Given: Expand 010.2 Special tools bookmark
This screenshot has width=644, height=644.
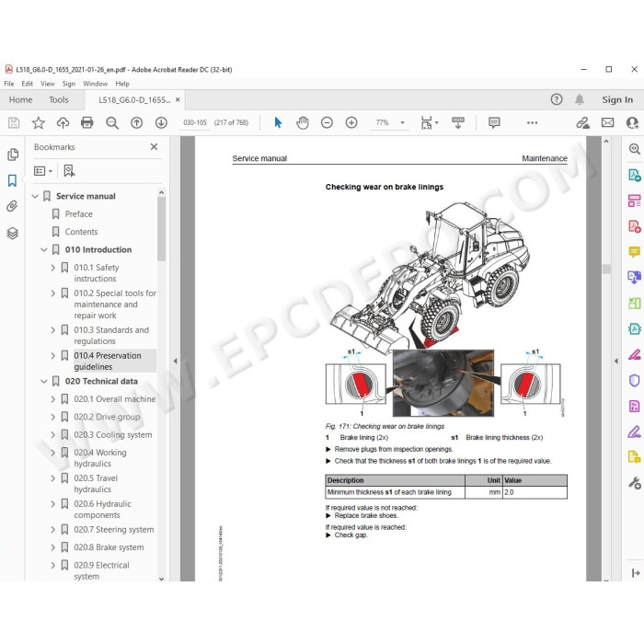Looking at the screenshot, I should point(52,293).
